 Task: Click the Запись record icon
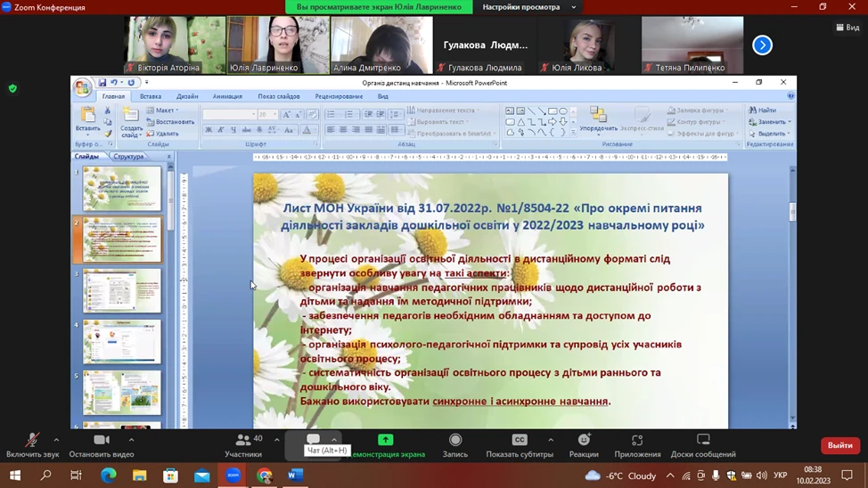(x=455, y=440)
